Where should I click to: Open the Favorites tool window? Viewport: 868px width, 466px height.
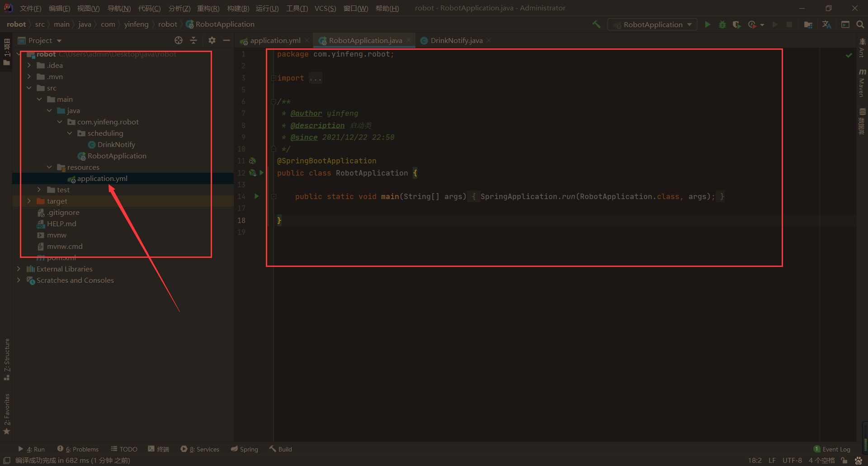[6, 414]
